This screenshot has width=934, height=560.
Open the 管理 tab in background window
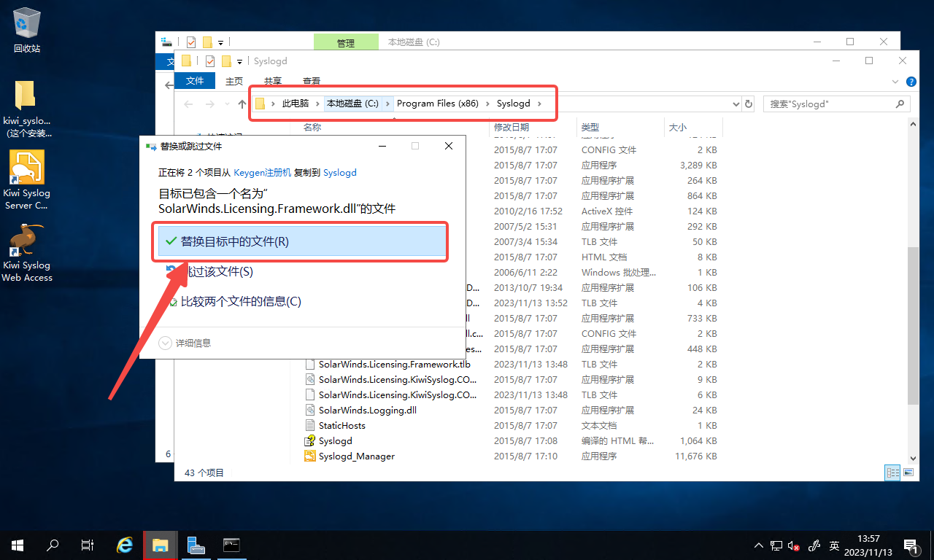click(x=346, y=43)
